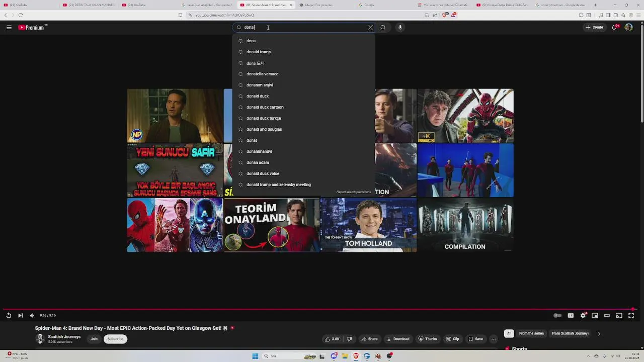Open the Create button
The image size is (644, 362).
[x=594, y=27]
